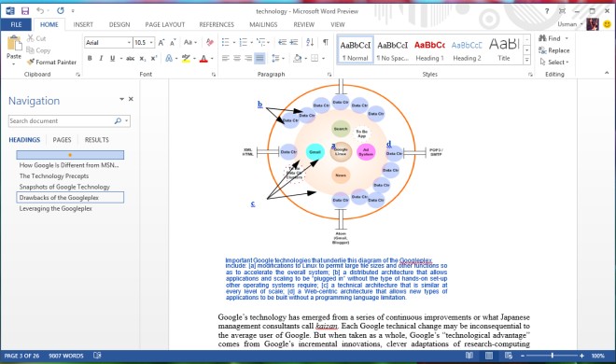Open Borders dropdown in Paragraph group
The image size is (616, 364).
323,59
